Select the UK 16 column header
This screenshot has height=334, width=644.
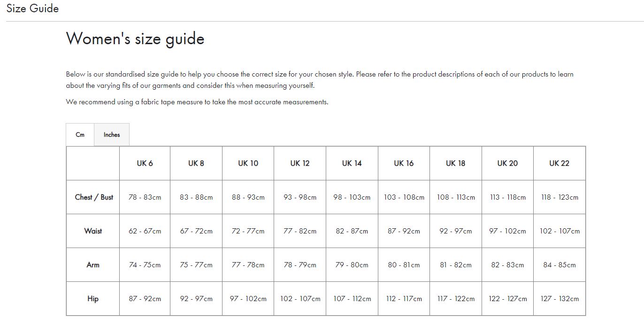404,163
